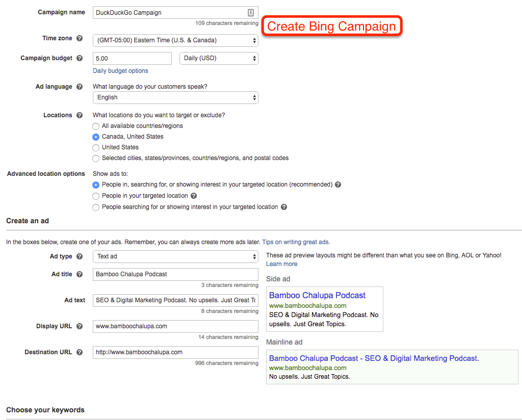Screen dimensions: 522x420
Task: Click the '996 characters remaining' counter text
Action: coord(227,363)
